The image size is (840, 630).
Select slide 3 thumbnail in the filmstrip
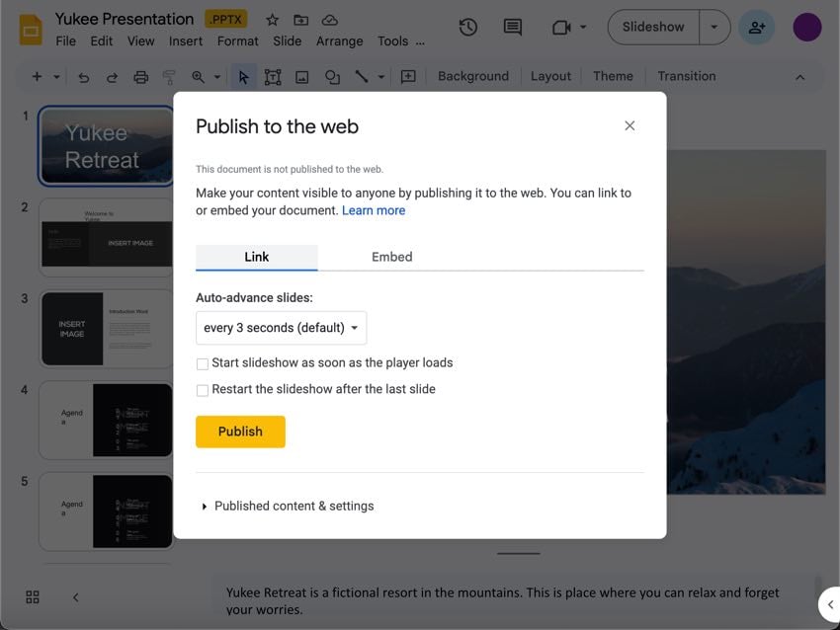[x=106, y=328]
